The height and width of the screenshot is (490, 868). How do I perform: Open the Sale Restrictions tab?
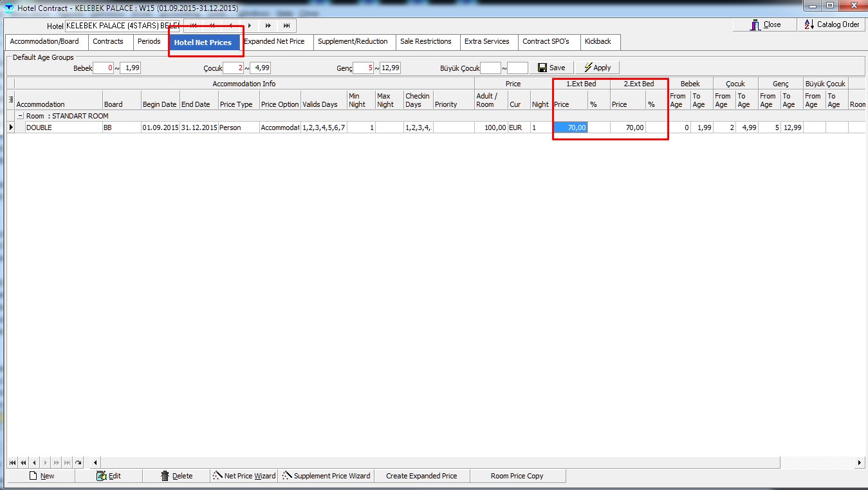pos(425,41)
